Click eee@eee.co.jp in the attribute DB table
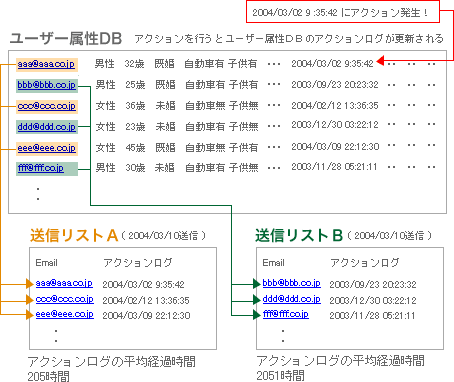 (x=47, y=148)
